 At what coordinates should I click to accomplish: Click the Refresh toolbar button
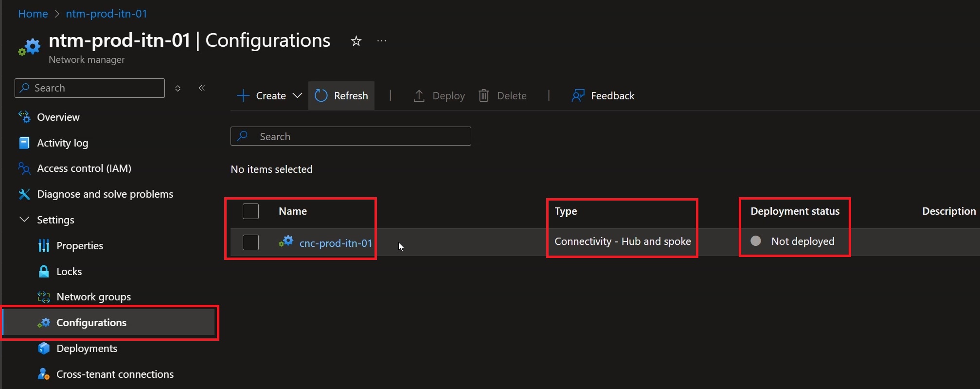point(341,95)
